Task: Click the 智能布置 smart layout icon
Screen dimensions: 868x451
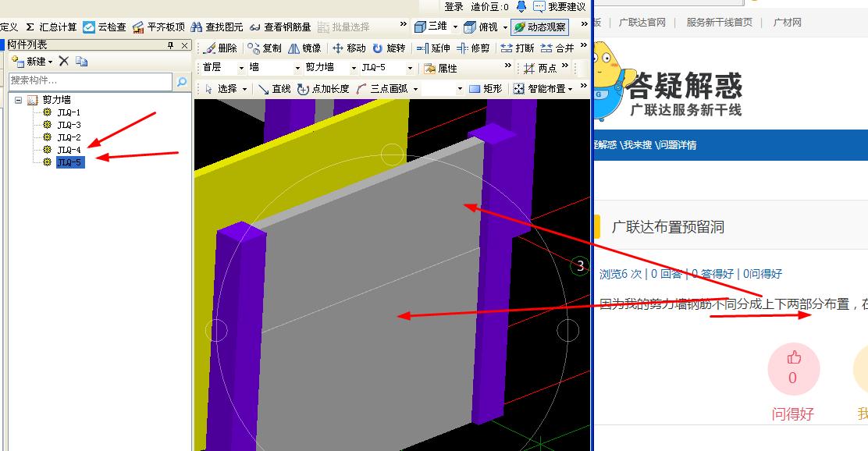Action: coord(519,88)
